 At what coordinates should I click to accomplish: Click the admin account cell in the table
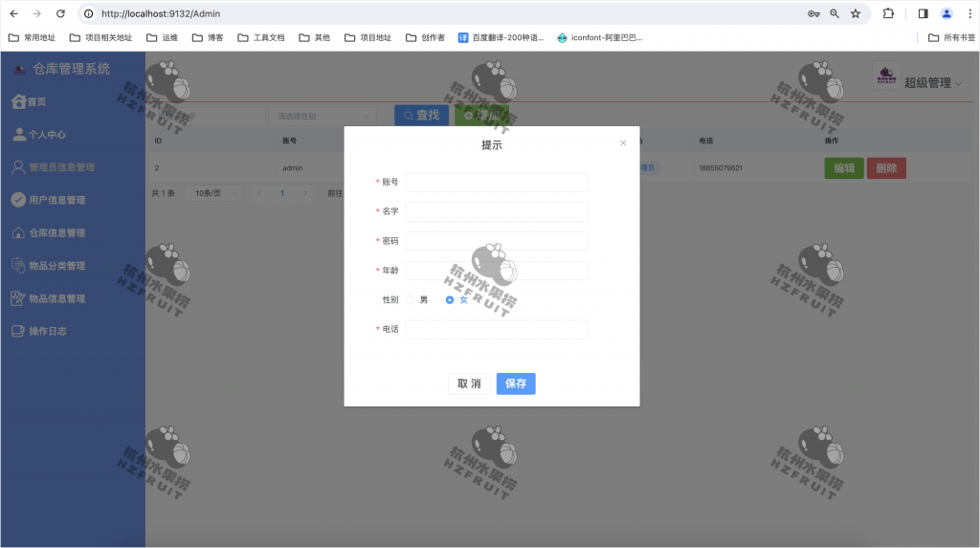point(293,168)
